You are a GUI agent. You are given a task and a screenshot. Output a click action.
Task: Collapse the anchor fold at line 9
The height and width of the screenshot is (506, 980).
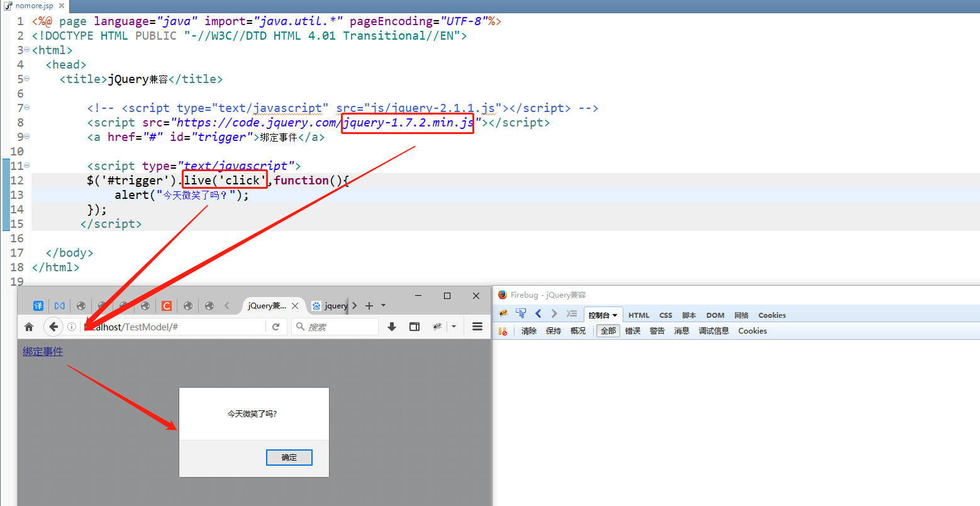click(x=27, y=137)
